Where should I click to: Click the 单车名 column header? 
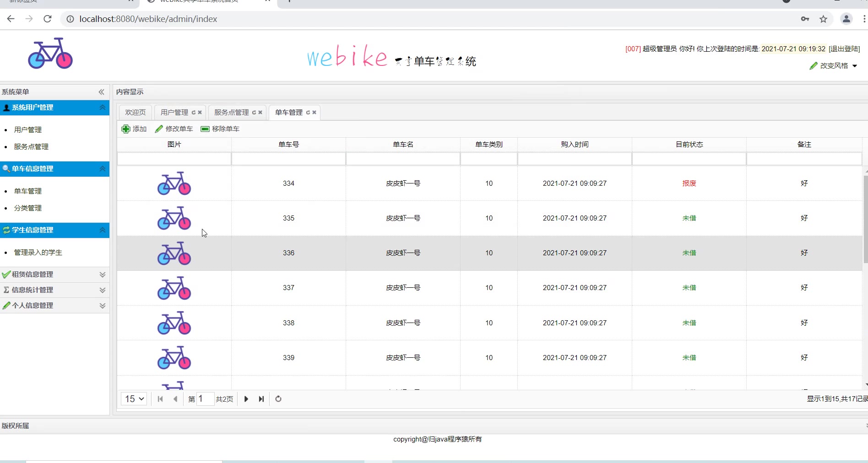[x=403, y=145]
